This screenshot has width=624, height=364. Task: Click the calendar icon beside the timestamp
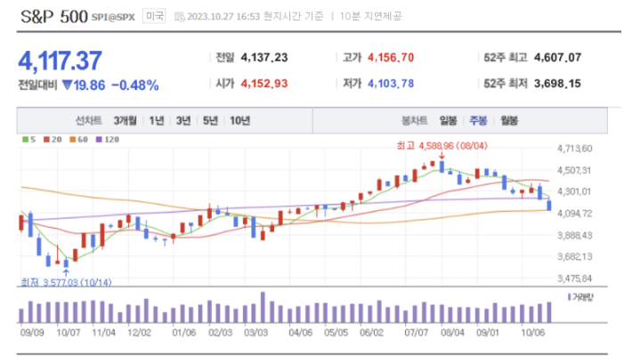click(x=180, y=17)
